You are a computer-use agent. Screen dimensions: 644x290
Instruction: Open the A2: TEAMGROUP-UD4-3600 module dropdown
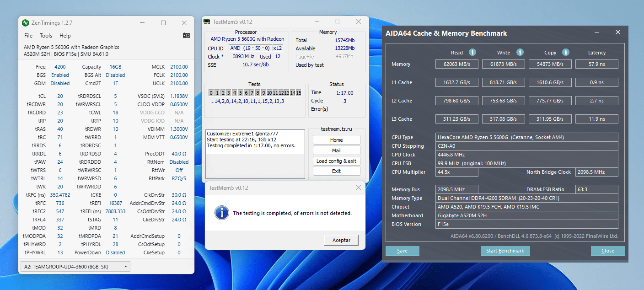coord(75,266)
